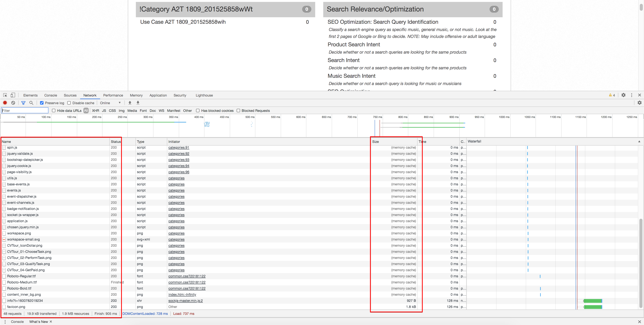Sort by the Initiator column header

(269, 141)
